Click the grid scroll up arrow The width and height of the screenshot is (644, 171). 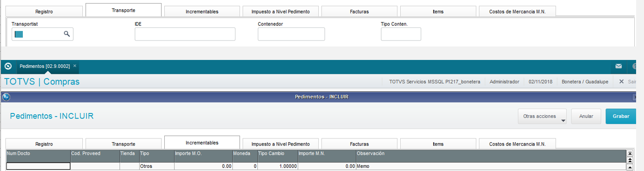click(630, 166)
